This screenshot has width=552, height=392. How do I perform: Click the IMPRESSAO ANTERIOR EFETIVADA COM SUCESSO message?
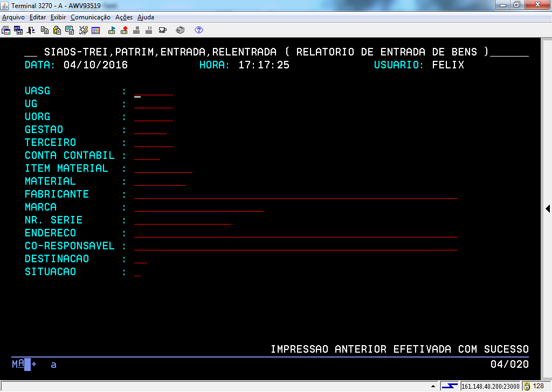coord(400,349)
